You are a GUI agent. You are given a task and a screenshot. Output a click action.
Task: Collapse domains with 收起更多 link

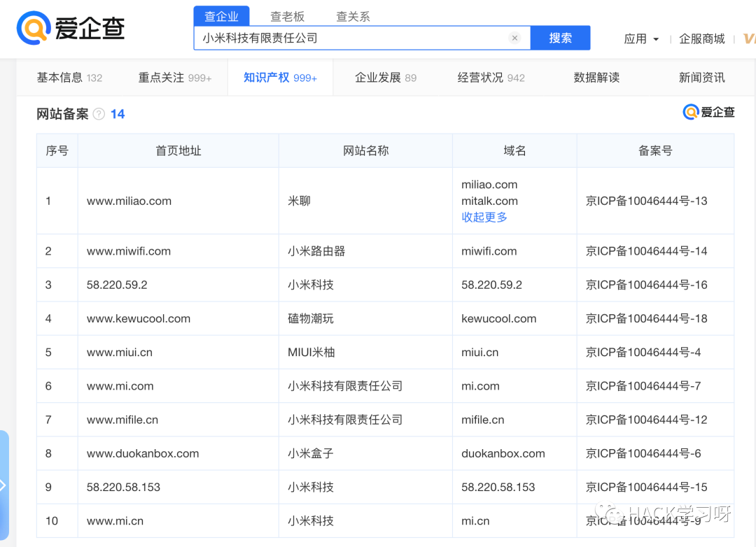click(x=484, y=218)
